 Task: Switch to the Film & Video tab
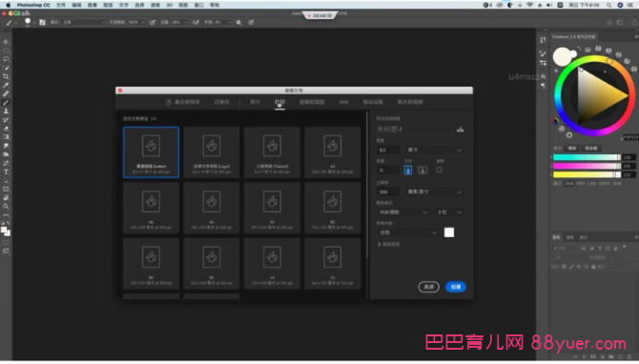coord(410,102)
